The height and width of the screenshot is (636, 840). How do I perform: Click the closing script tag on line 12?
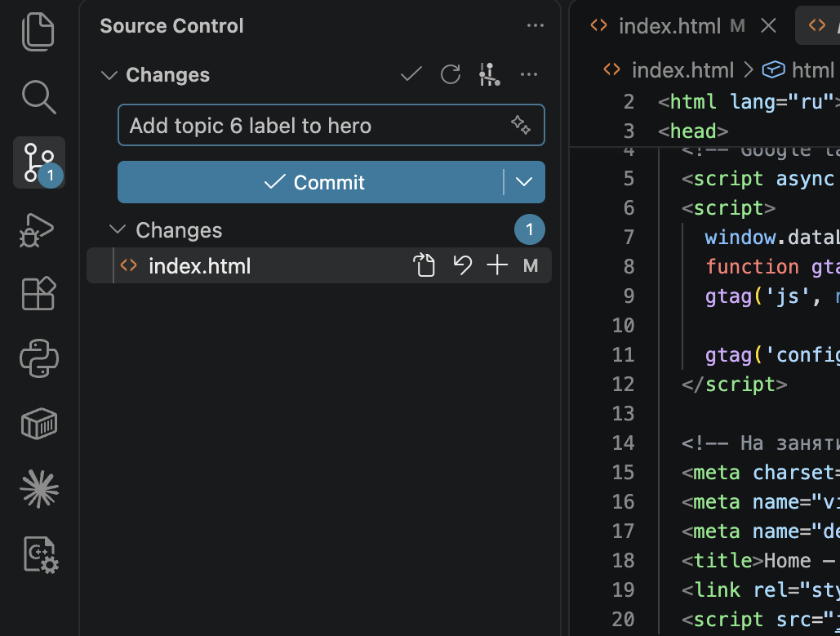point(735,385)
